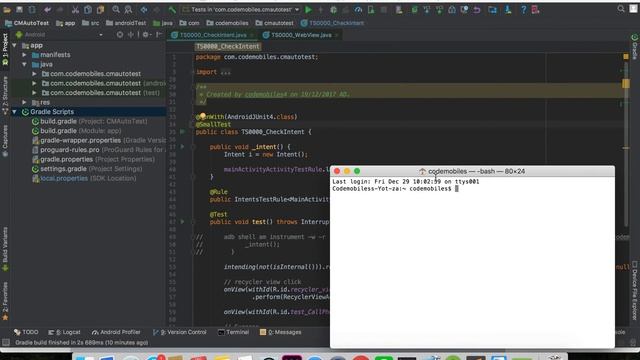640x360 pixels.
Task: Click the Open folder toolbar icon
Action: tap(7, 9)
